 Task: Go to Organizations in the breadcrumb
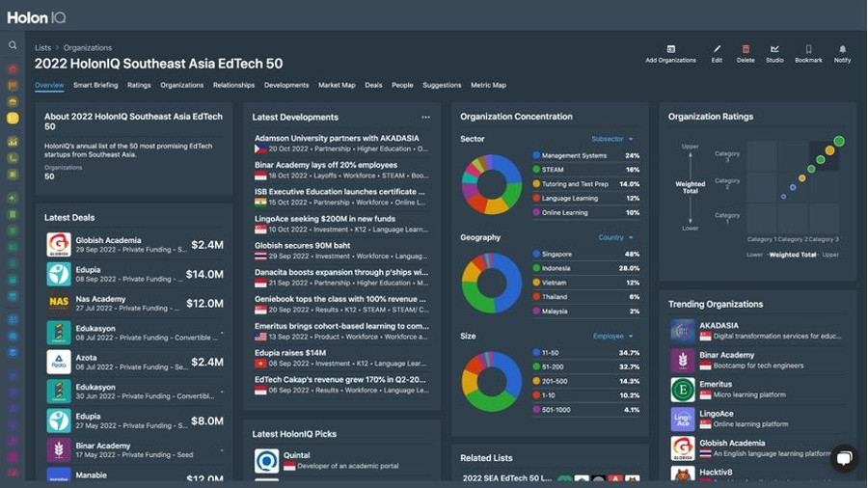pyautogui.click(x=88, y=47)
